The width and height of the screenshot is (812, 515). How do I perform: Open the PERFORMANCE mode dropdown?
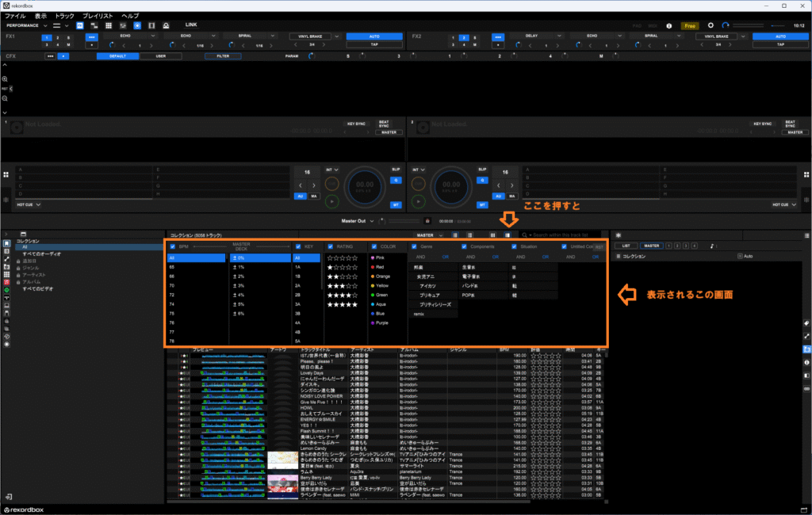point(27,25)
